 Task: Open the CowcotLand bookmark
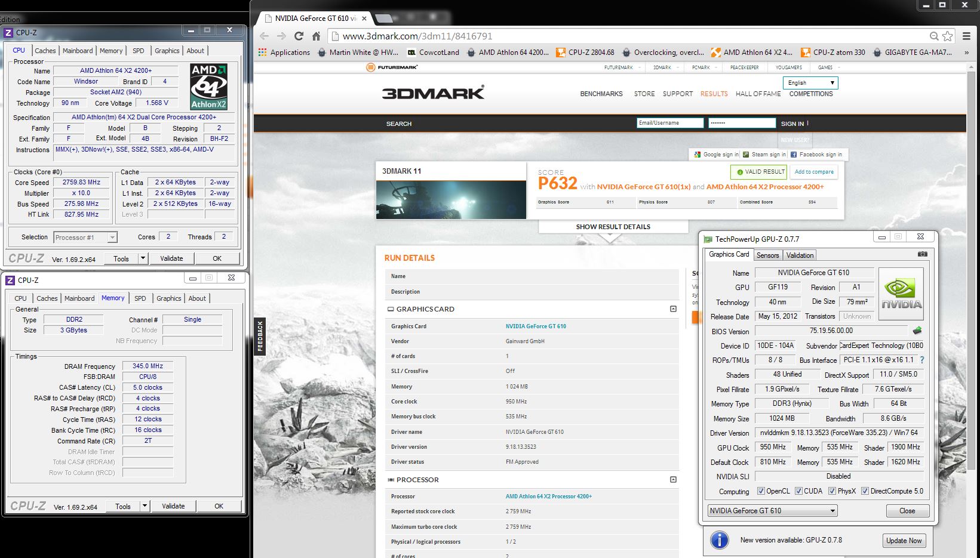pos(433,53)
